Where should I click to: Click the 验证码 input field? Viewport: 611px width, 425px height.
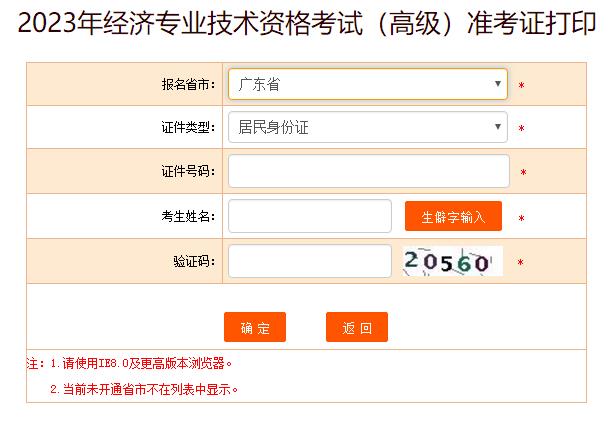pos(310,261)
